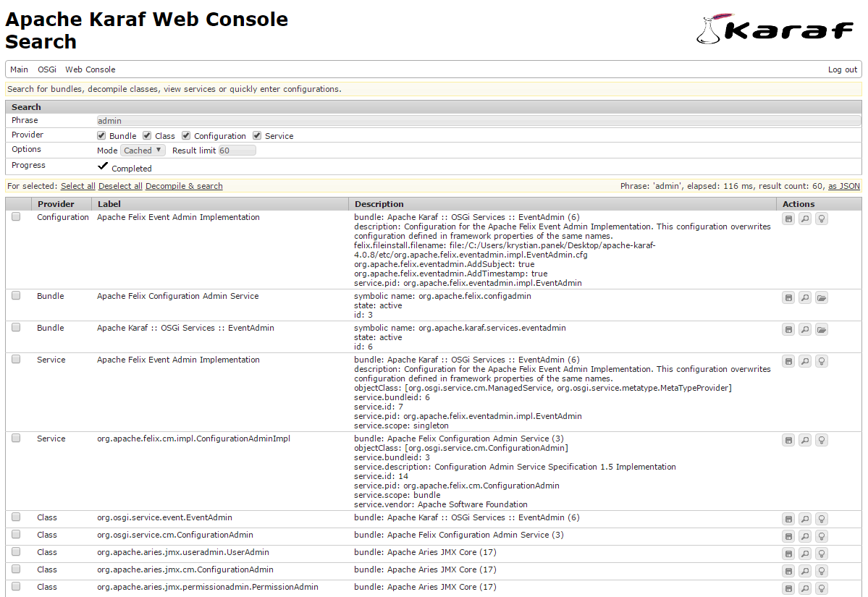Screen dimensions: 868x597
Task: Click label org.apache.aries.jmx.permissionadmin.PermissionAdmin
Action: pyautogui.click(x=208, y=587)
